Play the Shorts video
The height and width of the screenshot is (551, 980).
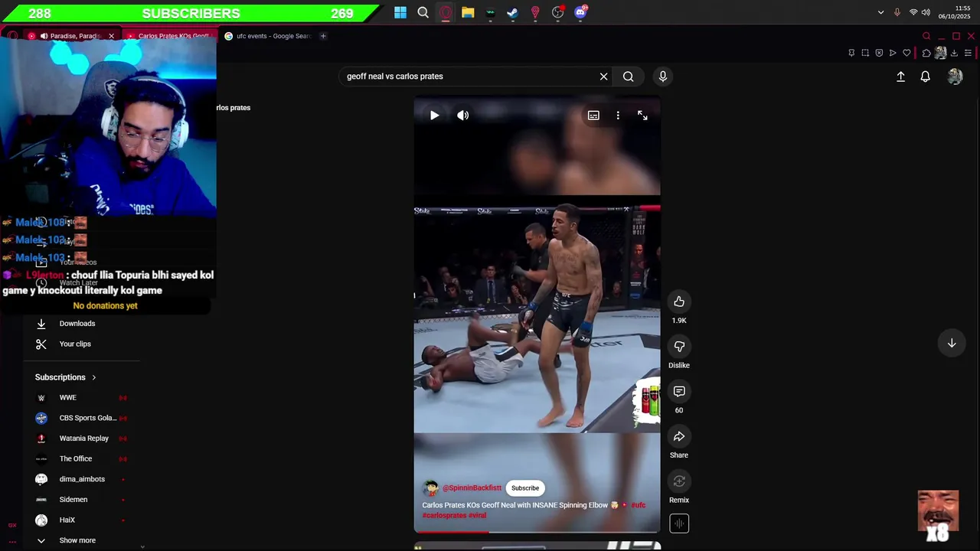(434, 116)
